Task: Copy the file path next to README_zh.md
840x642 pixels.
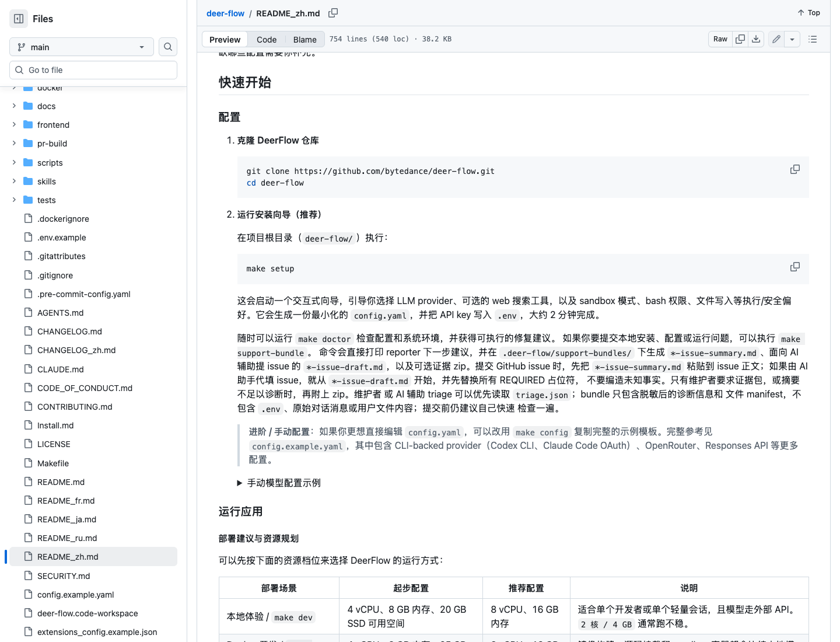Action: point(333,13)
